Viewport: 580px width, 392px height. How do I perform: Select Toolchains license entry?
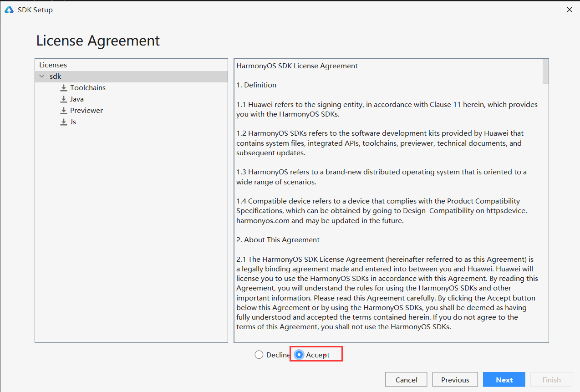(x=88, y=87)
